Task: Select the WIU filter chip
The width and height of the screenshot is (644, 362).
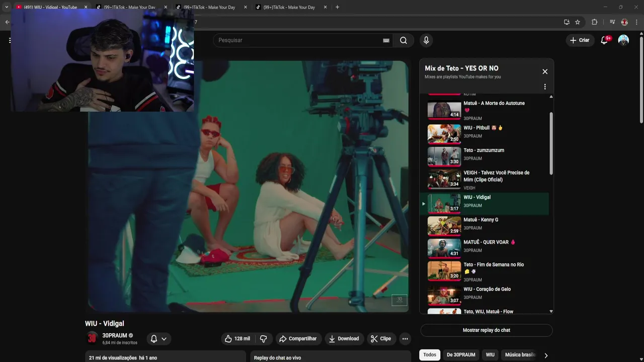Action: tap(490, 354)
